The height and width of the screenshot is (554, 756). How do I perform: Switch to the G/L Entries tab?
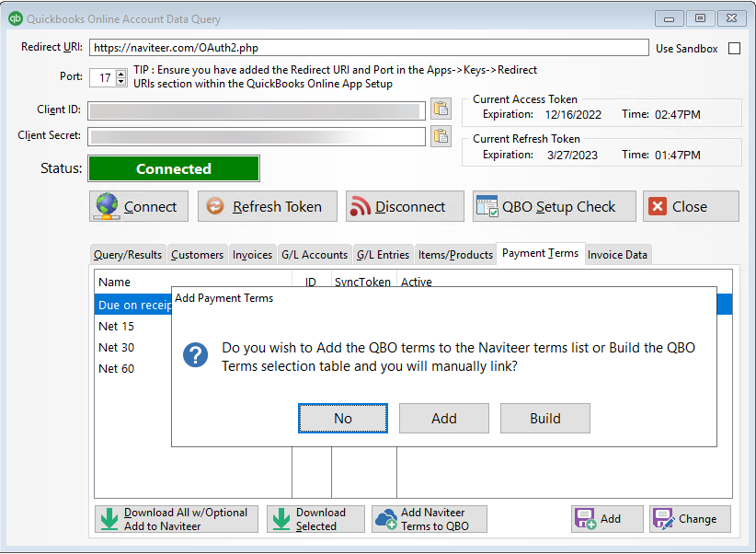click(x=383, y=255)
